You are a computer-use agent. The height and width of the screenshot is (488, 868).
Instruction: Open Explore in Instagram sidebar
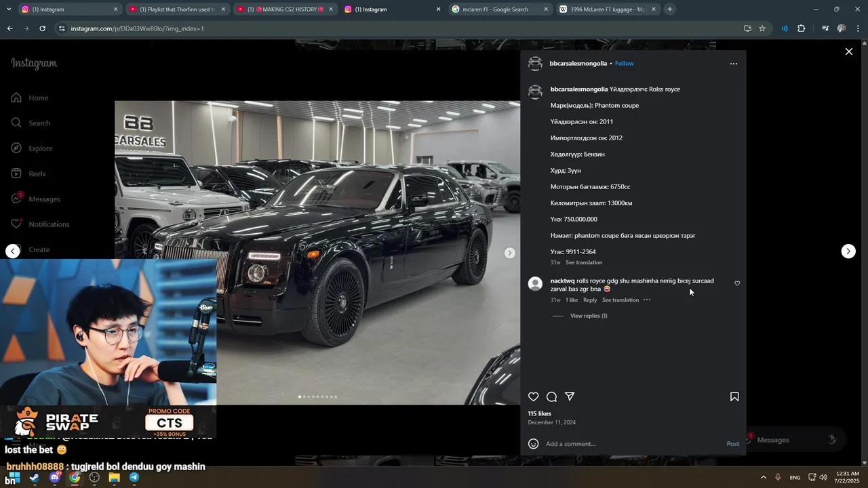coord(33,148)
